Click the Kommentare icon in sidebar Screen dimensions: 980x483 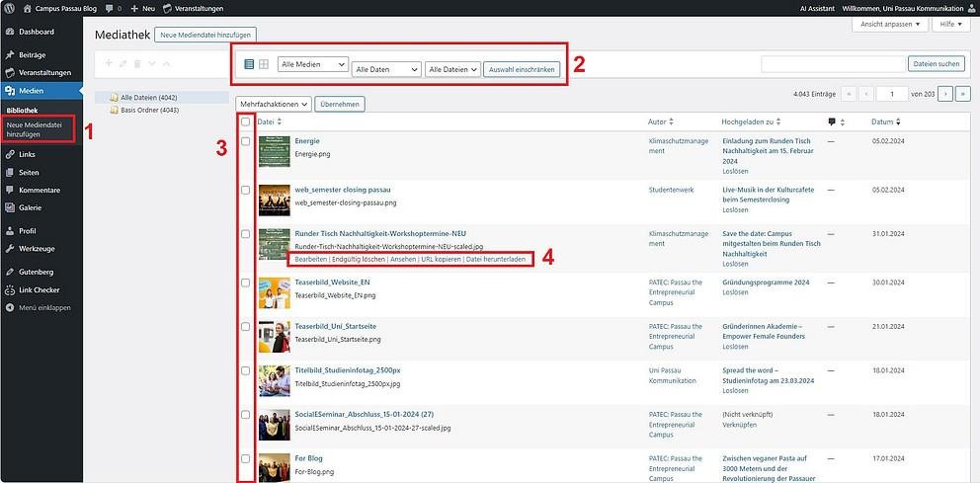[9, 190]
